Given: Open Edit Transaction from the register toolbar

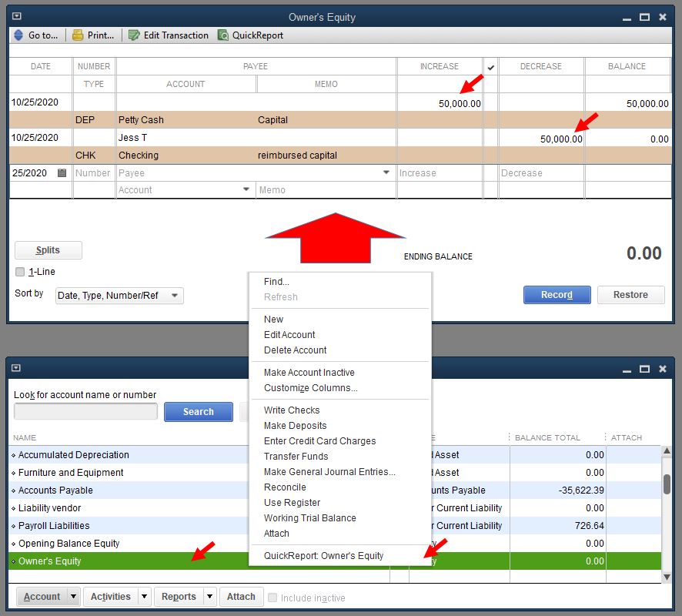Looking at the screenshot, I should [x=168, y=35].
